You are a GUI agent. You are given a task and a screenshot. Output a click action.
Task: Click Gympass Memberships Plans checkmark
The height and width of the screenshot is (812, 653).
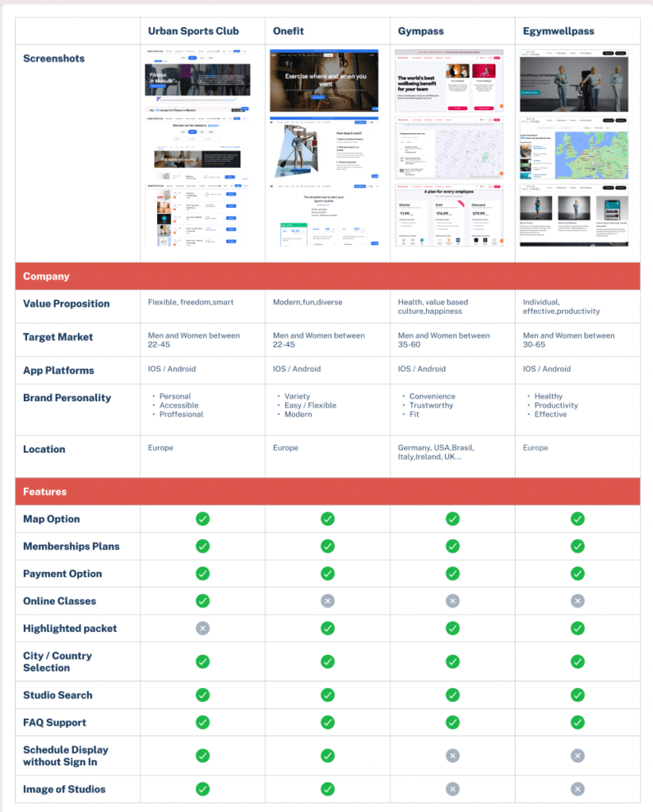pos(452,546)
